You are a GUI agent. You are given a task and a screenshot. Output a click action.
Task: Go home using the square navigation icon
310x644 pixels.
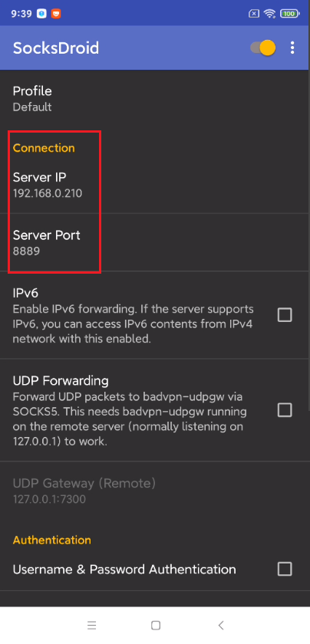click(156, 625)
